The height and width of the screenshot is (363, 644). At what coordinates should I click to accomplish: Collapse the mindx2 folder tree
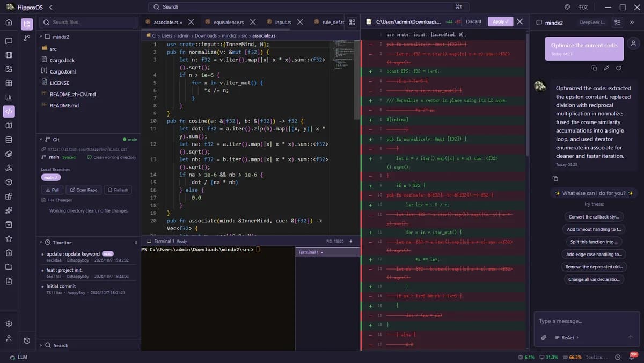click(x=41, y=37)
